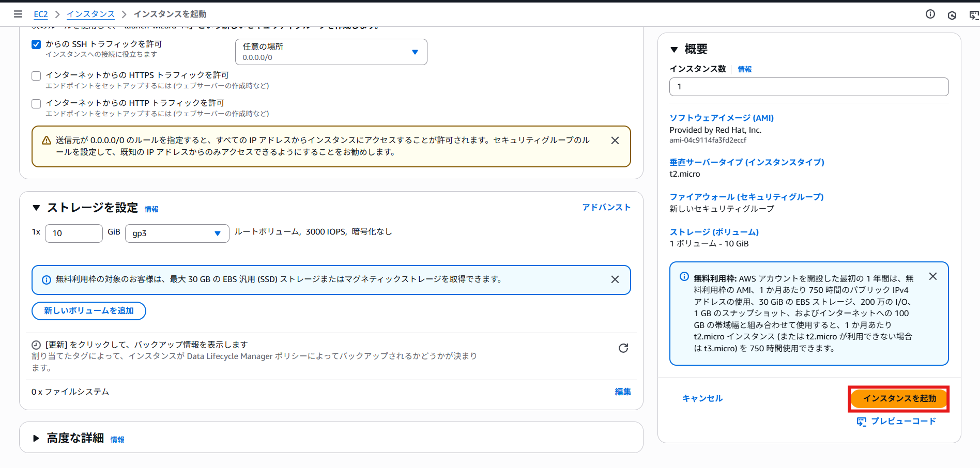
Task: Open the 任意の場所 source dropdown
Action: 331,52
